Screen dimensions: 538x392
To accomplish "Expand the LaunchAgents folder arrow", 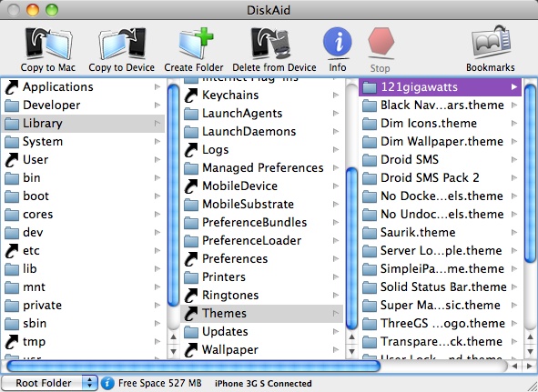I will (x=336, y=113).
